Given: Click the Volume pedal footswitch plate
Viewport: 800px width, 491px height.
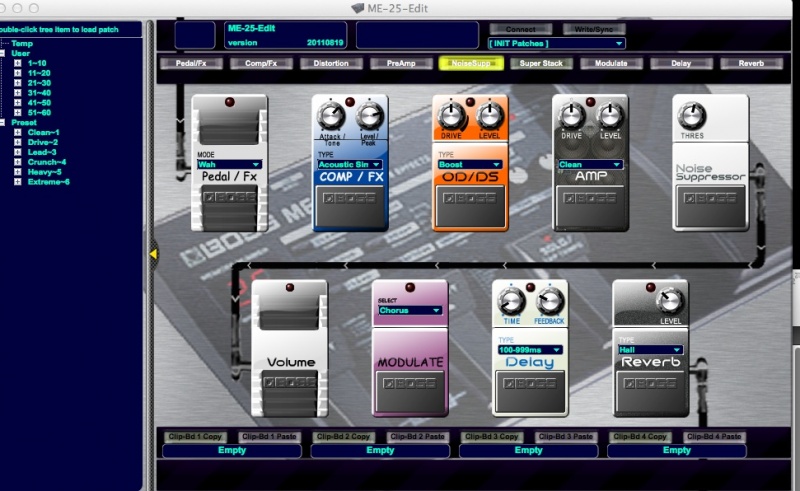Looking at the screenshot, I should pyautogui.click(x=290, y=394).
